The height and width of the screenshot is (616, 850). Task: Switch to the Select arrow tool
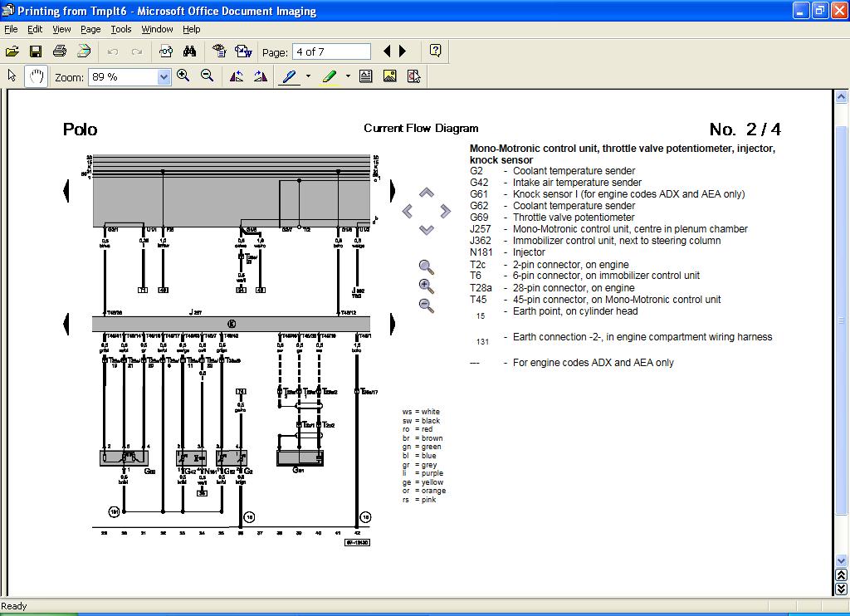point(12,76)
